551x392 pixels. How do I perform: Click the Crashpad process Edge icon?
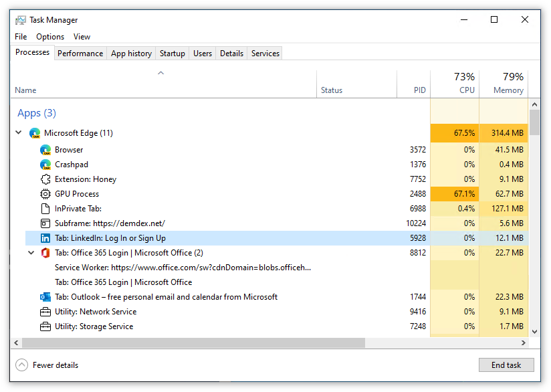click(x=45, y=165)
